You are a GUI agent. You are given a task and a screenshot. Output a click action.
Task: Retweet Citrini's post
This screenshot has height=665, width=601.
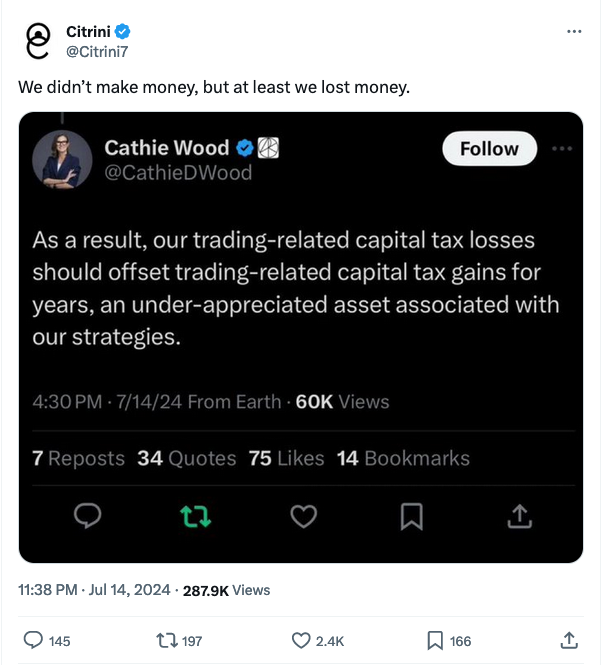pyautogui.click(x=166, y=640)
